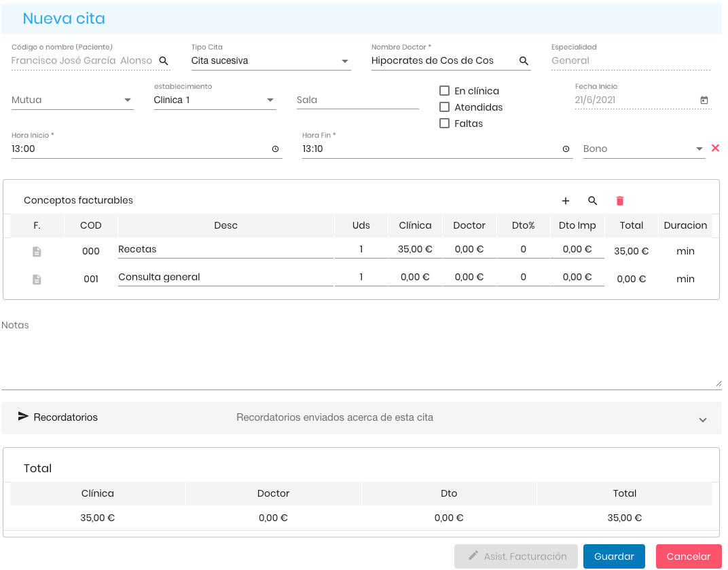This screenshot has height=570, width=728.
Task: Delete concept using red trash icon
Action: pos(619,201)
